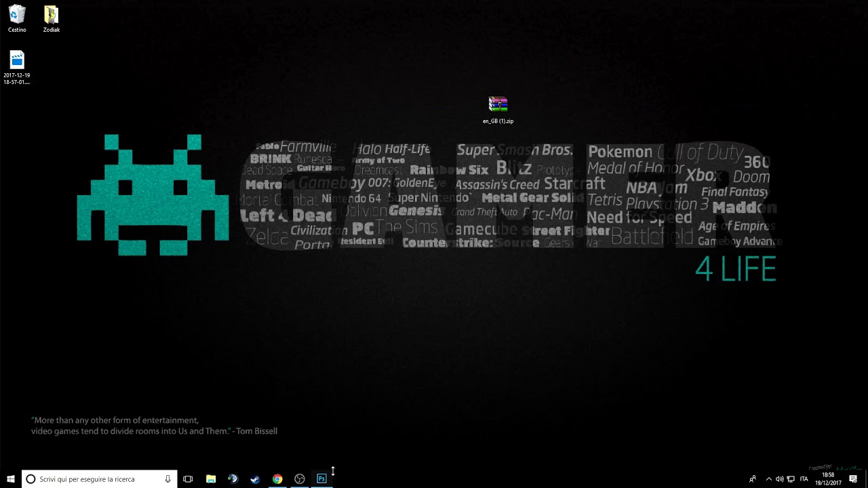Open Google Chrome from the taskbar
Screen dimensions: 868x488
coord(277,479)
